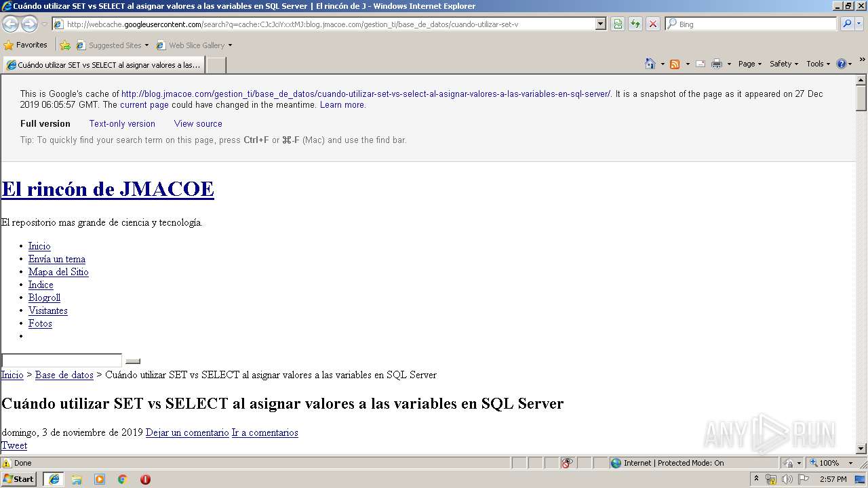Open Visitantes link
This screenshot has height=488, width=868.
pyautogui.click(x=48, y=310)
